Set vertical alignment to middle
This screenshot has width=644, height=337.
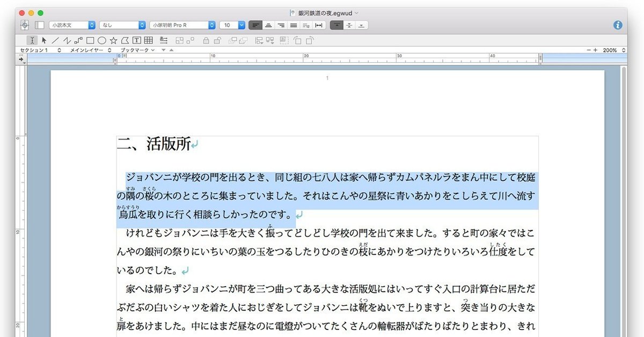click(x=349, y=25)
